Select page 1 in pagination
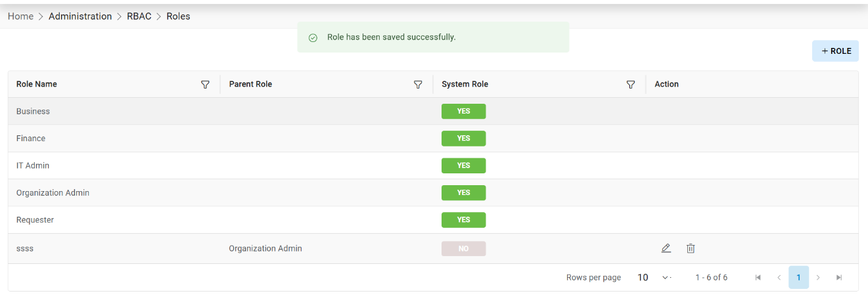This screenshot has width=868, height=306. [798, 278]
